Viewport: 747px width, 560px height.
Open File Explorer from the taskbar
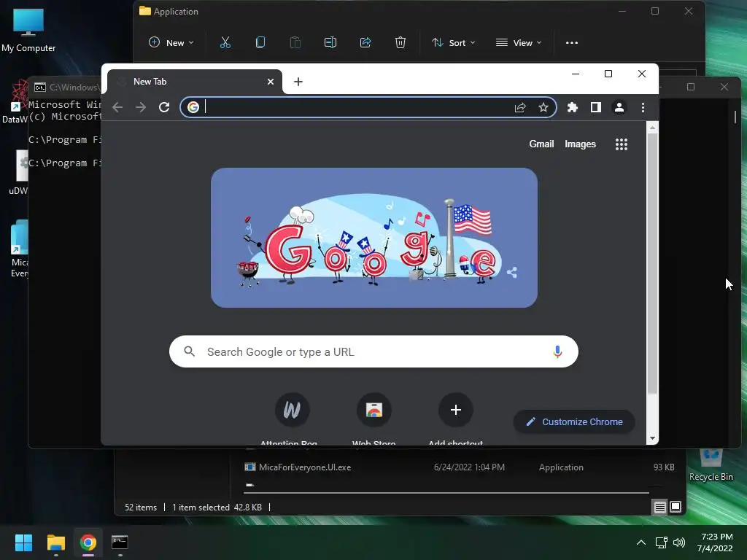[55, 542]
